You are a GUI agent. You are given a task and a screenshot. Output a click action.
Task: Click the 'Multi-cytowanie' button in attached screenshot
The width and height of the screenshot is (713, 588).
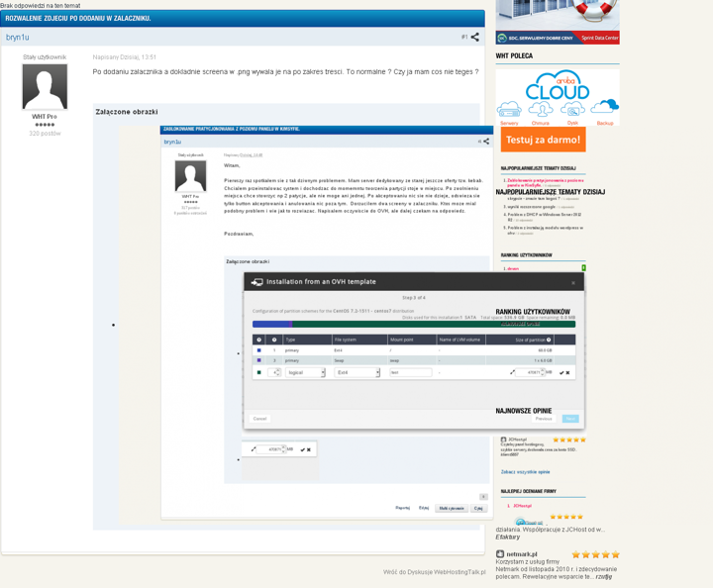(452, 508)
